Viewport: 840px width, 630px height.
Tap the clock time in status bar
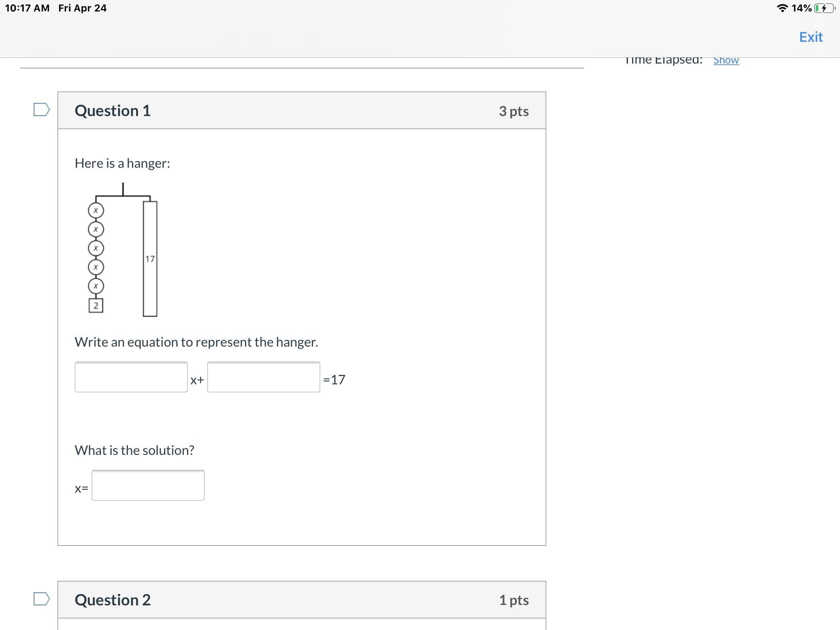coord(27,8)
